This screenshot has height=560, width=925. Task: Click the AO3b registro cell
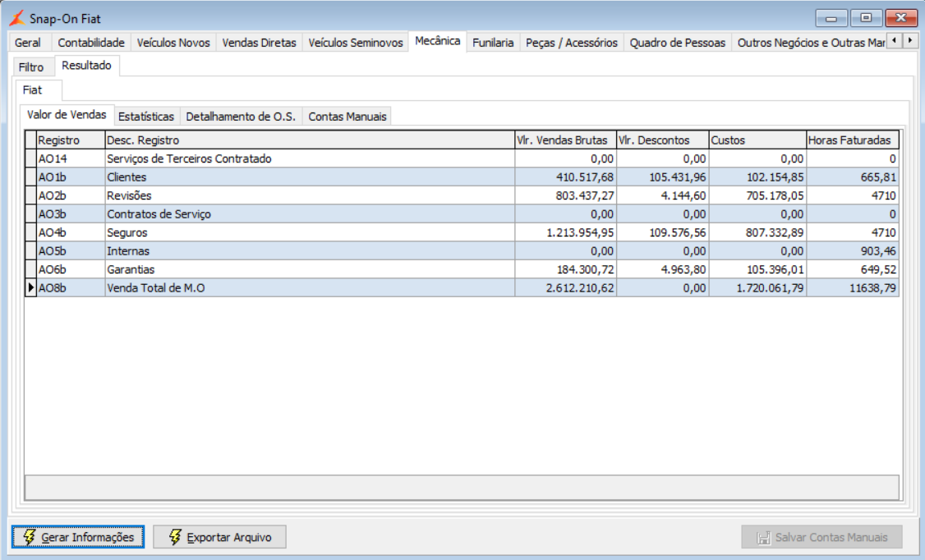tap(71, 214)
